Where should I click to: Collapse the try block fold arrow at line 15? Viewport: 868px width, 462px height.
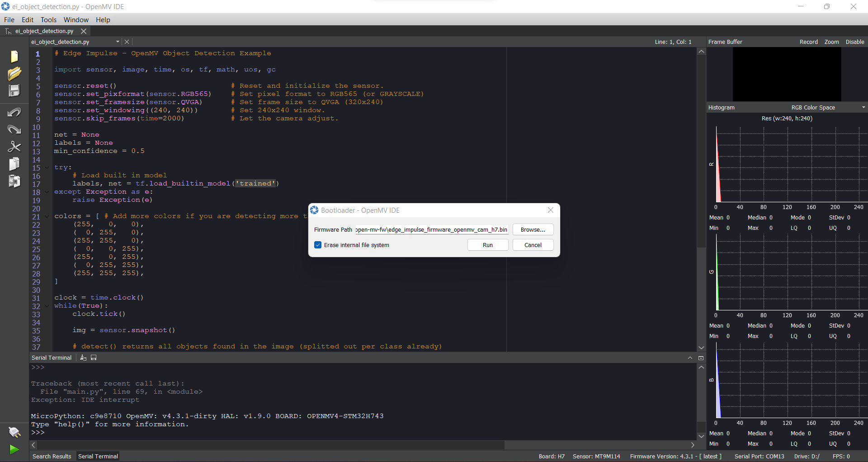(47, 167)
